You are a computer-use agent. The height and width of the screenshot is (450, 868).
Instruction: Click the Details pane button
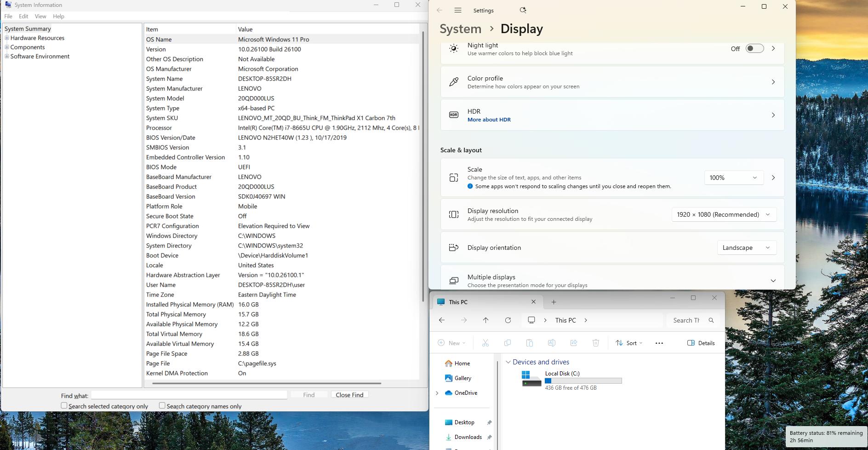click(701, 343)
